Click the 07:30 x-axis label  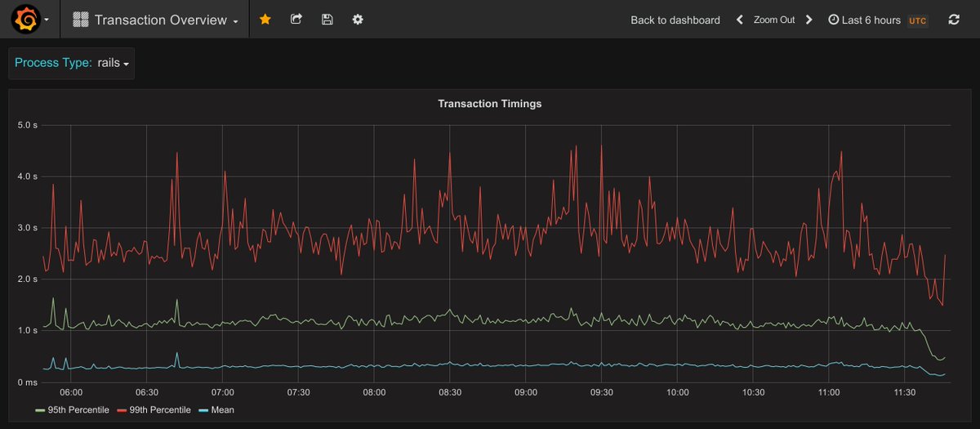tap(299, 392)
